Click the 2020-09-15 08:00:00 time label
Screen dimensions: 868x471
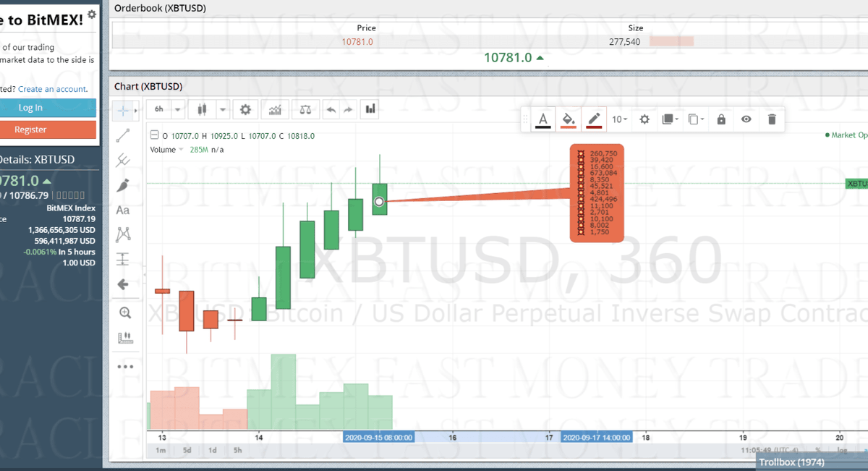pyautogui.click(x=378, y=437)
